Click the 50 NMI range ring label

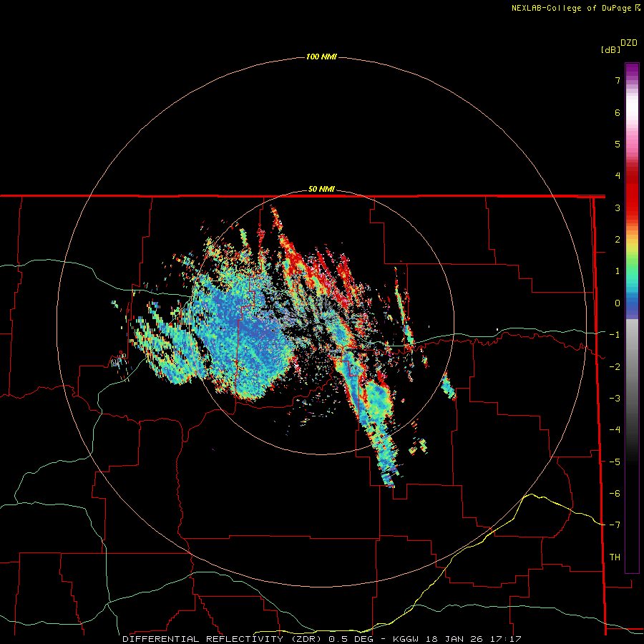click(x=321, y=190)
